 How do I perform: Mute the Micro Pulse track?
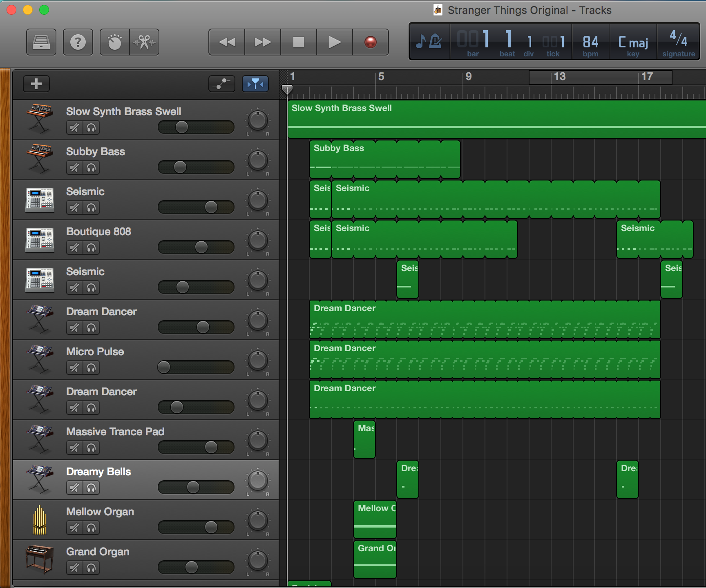74,368
